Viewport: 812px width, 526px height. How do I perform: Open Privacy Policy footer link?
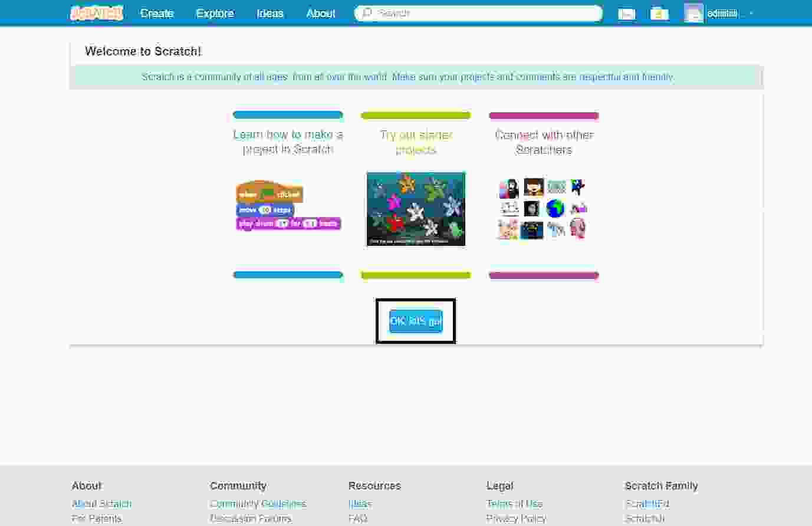click(x=516, y=518)
